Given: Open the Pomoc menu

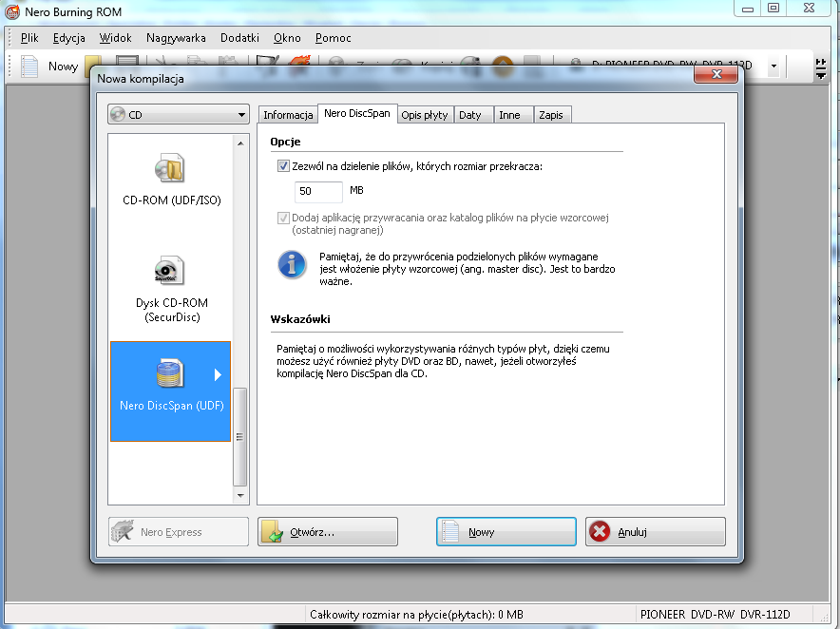Looking at the screenshot, I should 334,38.
